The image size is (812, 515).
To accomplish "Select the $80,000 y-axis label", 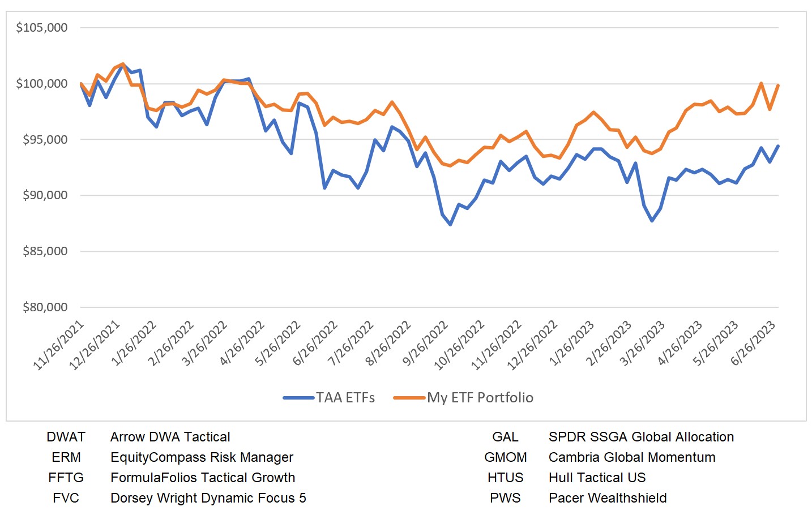I will 45,307.
